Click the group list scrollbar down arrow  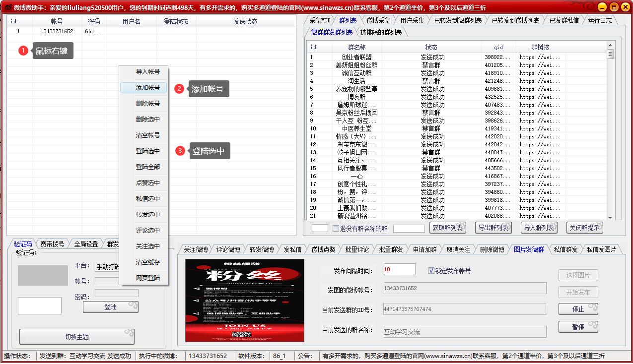tap(611, 217)
